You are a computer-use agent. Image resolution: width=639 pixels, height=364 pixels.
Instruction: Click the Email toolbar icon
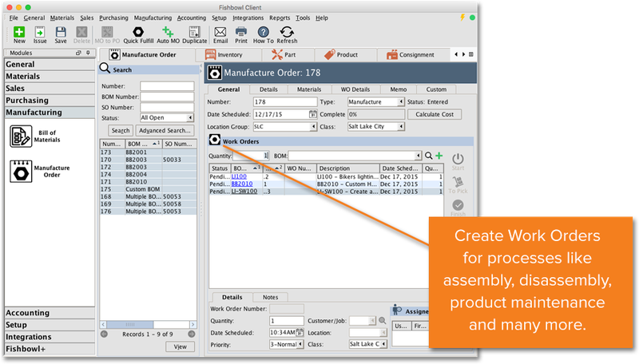(220, 34)
